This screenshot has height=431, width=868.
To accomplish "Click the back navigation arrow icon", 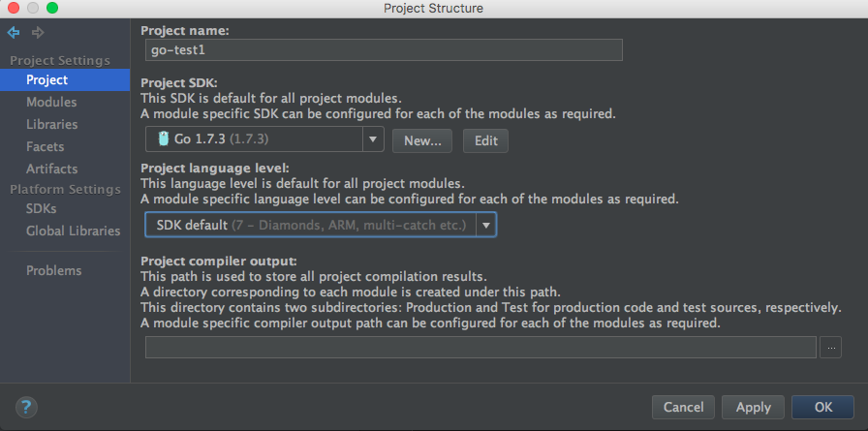I will click(x=14, y=33).
